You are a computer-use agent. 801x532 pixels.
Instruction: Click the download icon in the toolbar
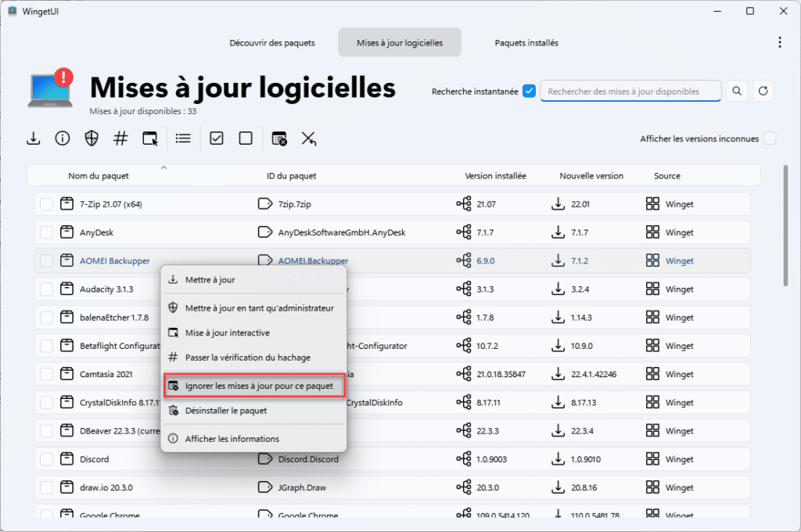point(33,138)
